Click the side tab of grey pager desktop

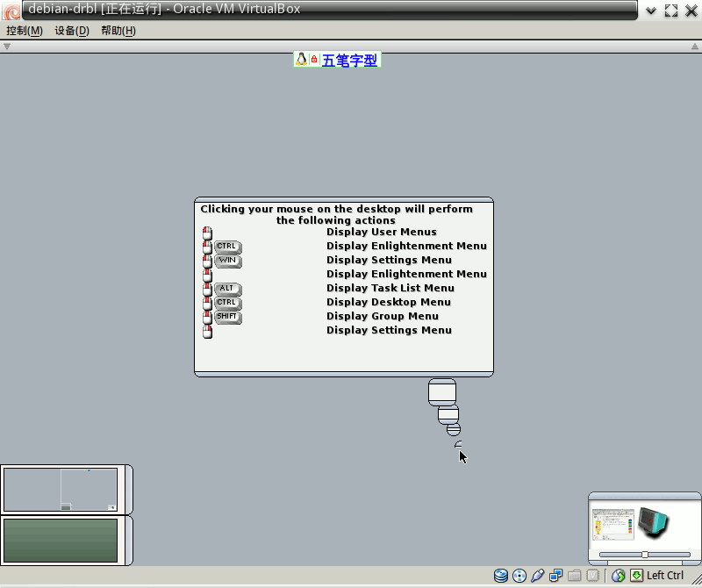129,490
